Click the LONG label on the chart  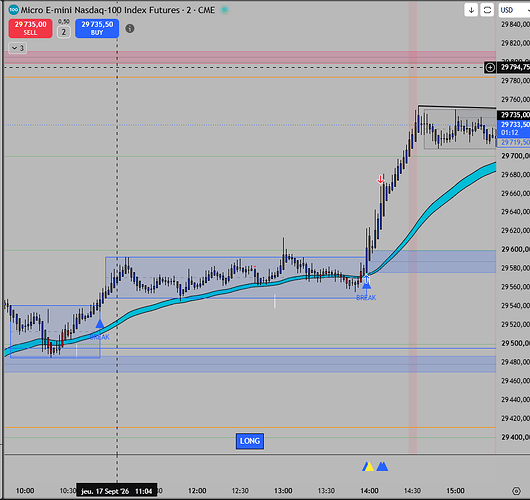coord(250,441)
